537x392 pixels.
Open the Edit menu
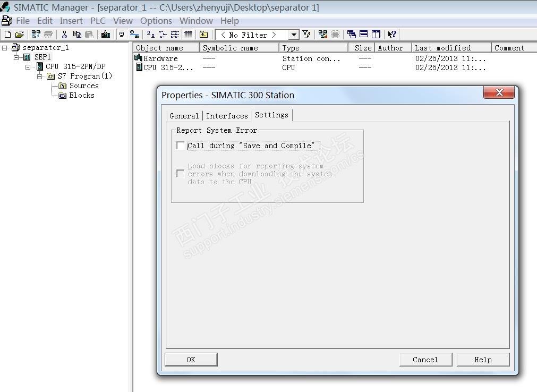click(x=45, y=21)
